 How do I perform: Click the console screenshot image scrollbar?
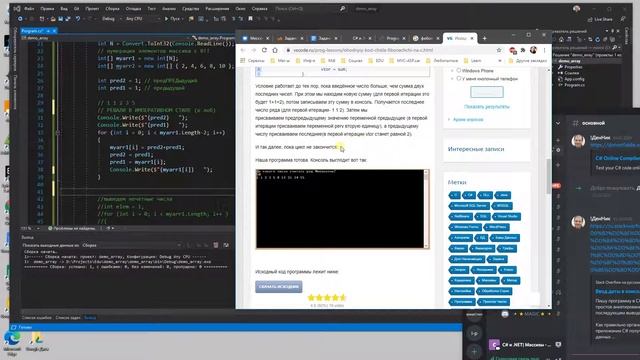427,209
